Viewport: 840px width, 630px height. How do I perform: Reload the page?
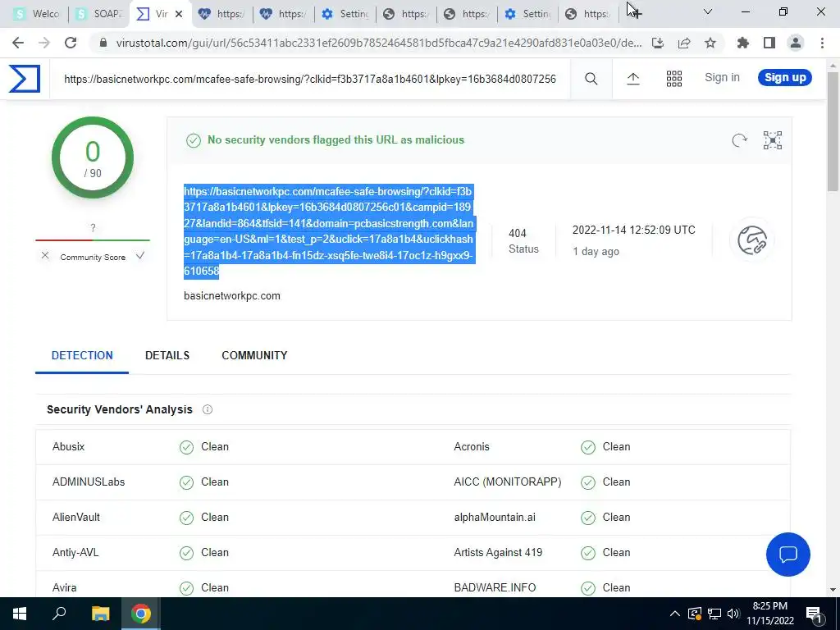pyautogui.click(x=71, y=43)
